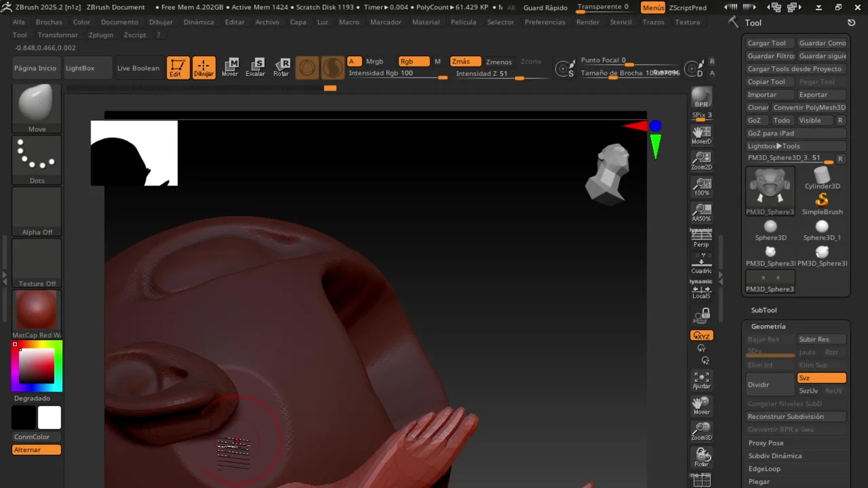The width and height of the screenshot is (868, 488).
Task: Toggle the M material mode
Action: [x=437, y=61]
